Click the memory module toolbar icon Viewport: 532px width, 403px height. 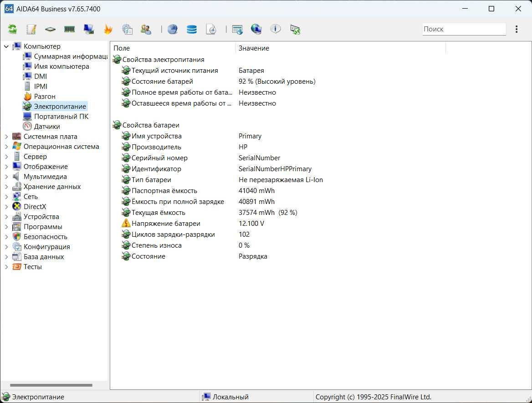69,29
